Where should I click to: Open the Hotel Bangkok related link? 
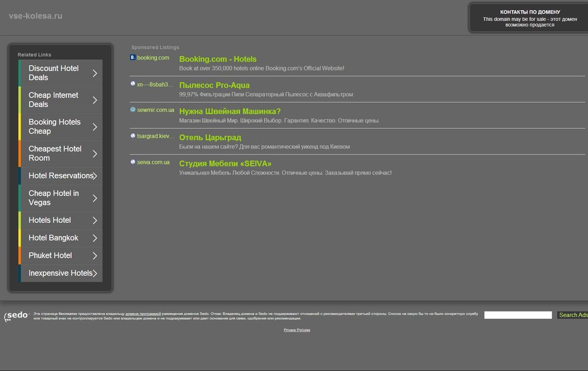point(61,238)
